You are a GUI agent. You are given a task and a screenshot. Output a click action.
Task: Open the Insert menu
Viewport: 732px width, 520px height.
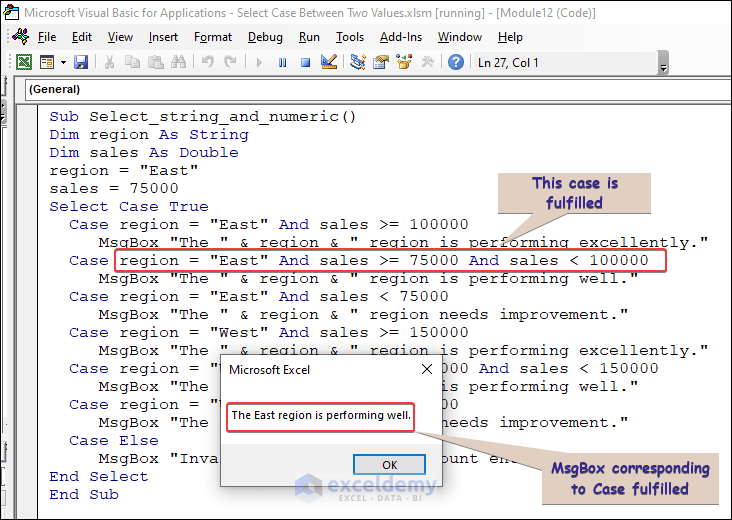163,37
